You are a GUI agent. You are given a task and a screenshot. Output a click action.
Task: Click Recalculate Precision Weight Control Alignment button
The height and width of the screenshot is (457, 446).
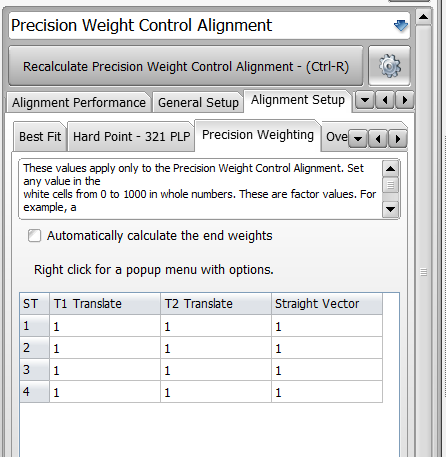tap(186, 66)
